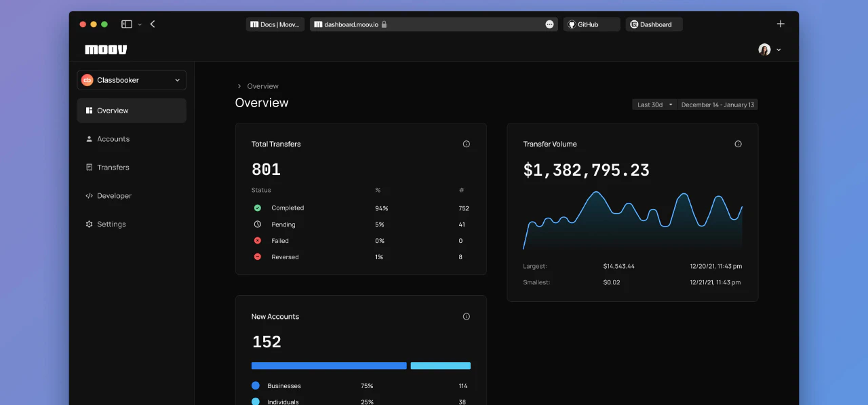Click the smallest transfer amount $0.02
Screen dimensions: 868x405
tap(612, 283)
